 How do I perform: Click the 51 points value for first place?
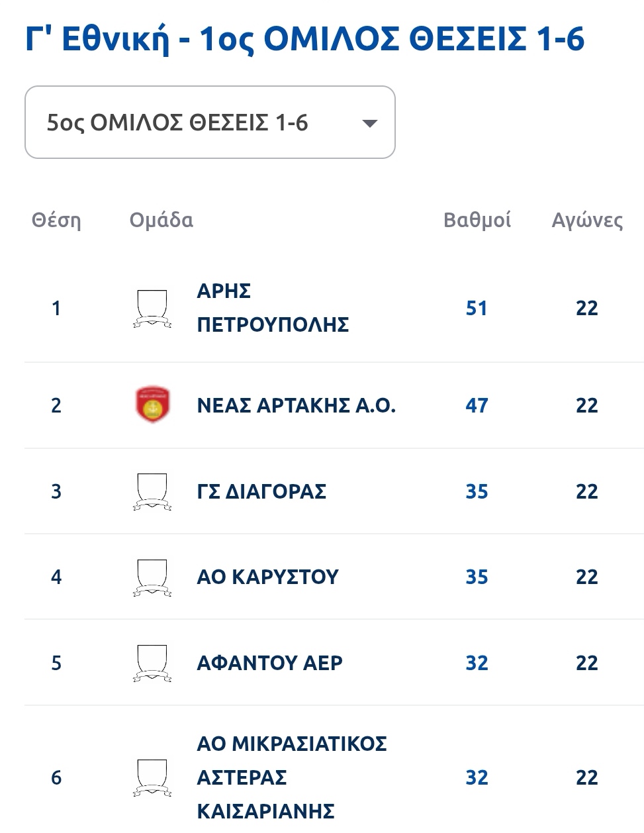click(x=477, y=308)
